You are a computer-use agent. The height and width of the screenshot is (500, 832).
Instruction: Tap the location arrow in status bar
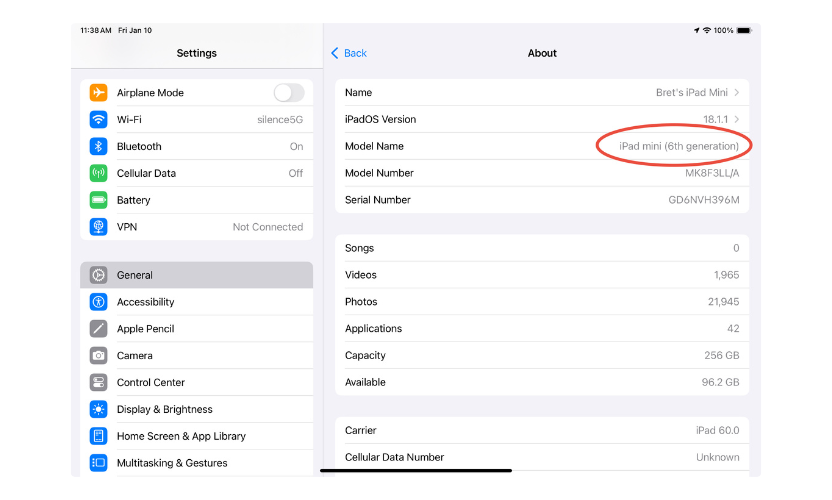pyautogui.click(x=697, y=30)
